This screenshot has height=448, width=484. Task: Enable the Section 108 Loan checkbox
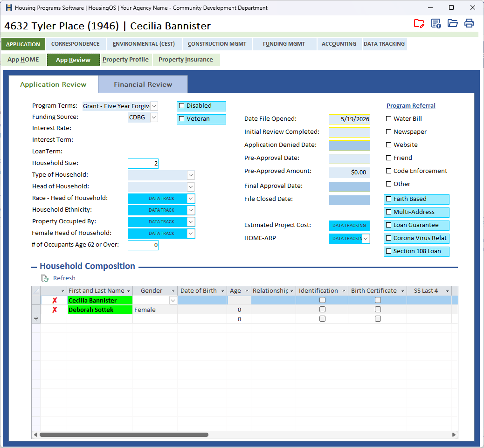point(388,251)
